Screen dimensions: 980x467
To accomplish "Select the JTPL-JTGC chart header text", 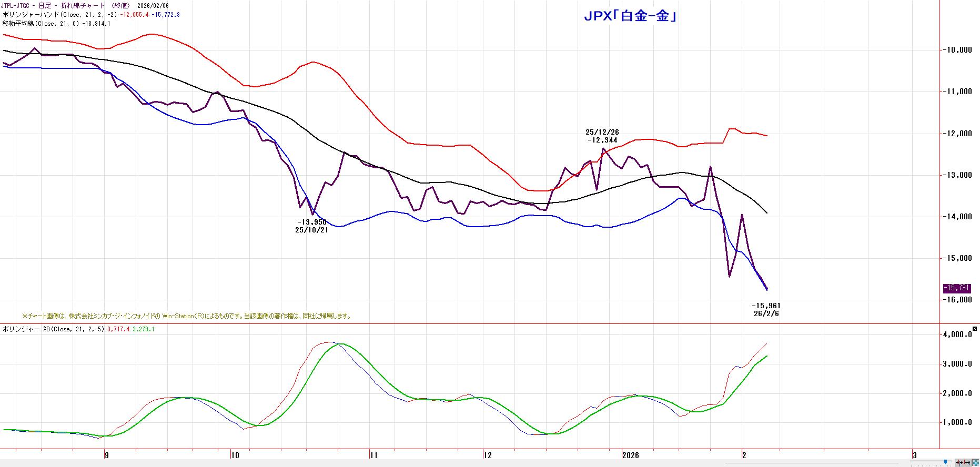I will pos(86,6).
